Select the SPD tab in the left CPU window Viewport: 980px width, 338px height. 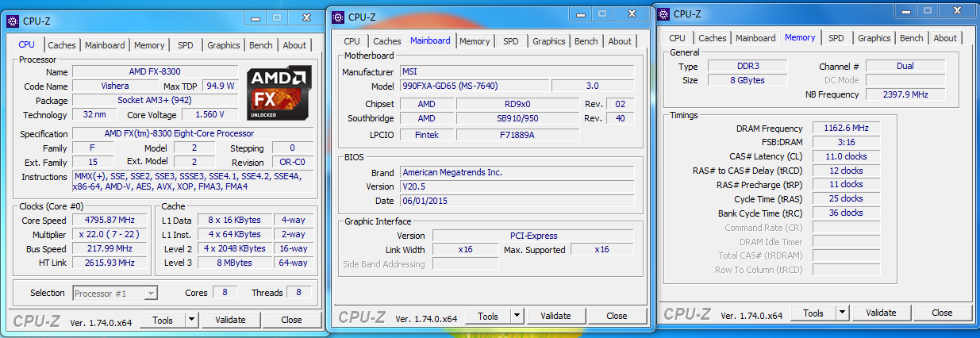point(186,45)
